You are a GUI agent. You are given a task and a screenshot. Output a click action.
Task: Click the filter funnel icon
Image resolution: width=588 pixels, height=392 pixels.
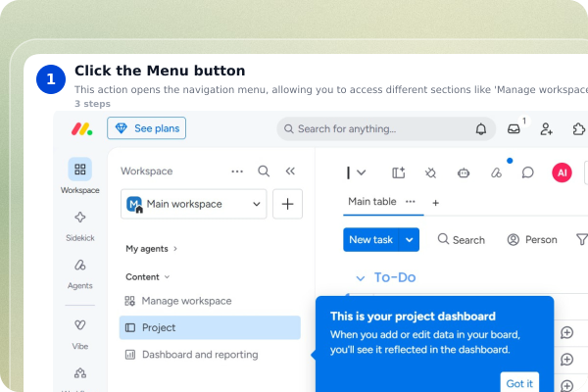click(581, 239)
